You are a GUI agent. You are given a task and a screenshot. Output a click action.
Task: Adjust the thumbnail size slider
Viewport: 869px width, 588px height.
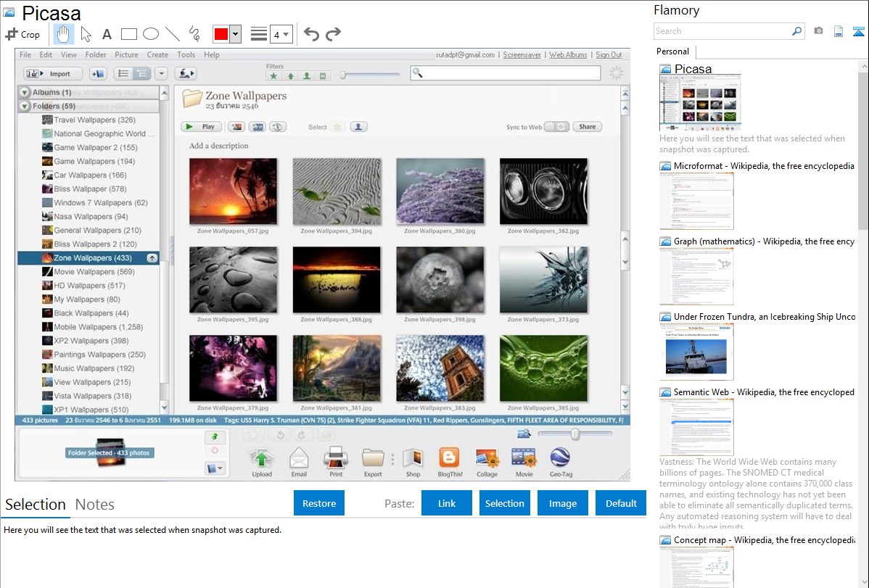[575, 434]
